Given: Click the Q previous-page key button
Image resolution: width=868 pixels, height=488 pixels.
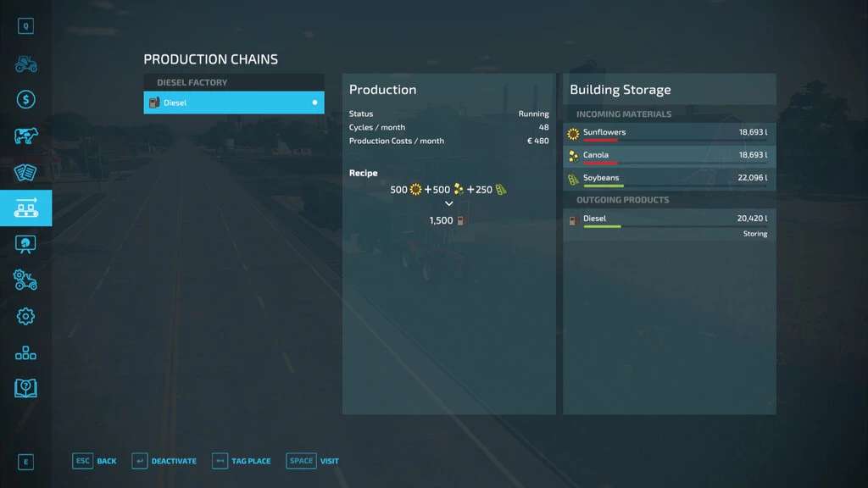Looking at the screenshot, I should (x=25, y=26).
